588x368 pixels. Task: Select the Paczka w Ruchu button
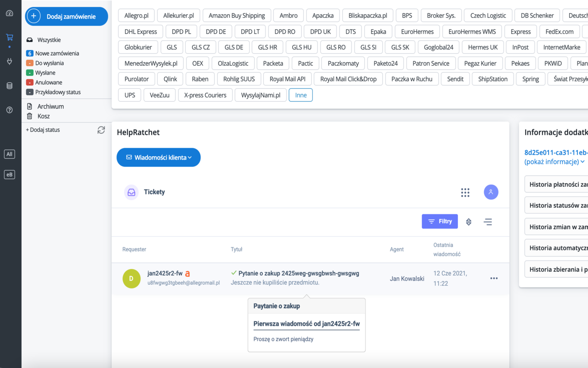coord(412,79)
